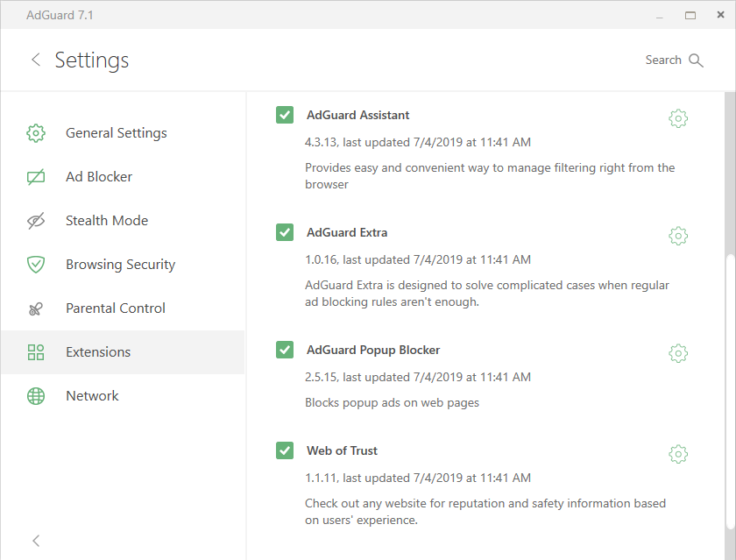Open settings gear for AdGuard Extra
This screenshot has width=736, height=560.
[x=678, y=236]
